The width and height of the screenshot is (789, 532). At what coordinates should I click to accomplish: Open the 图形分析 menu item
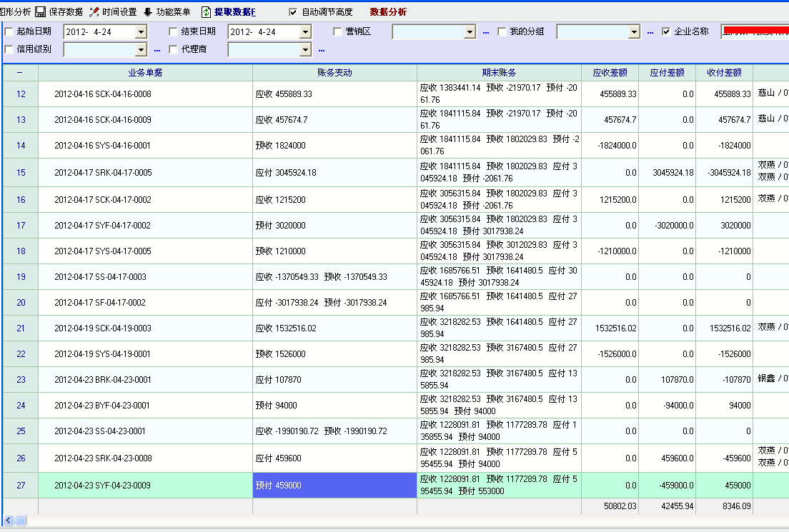point(16,12)
